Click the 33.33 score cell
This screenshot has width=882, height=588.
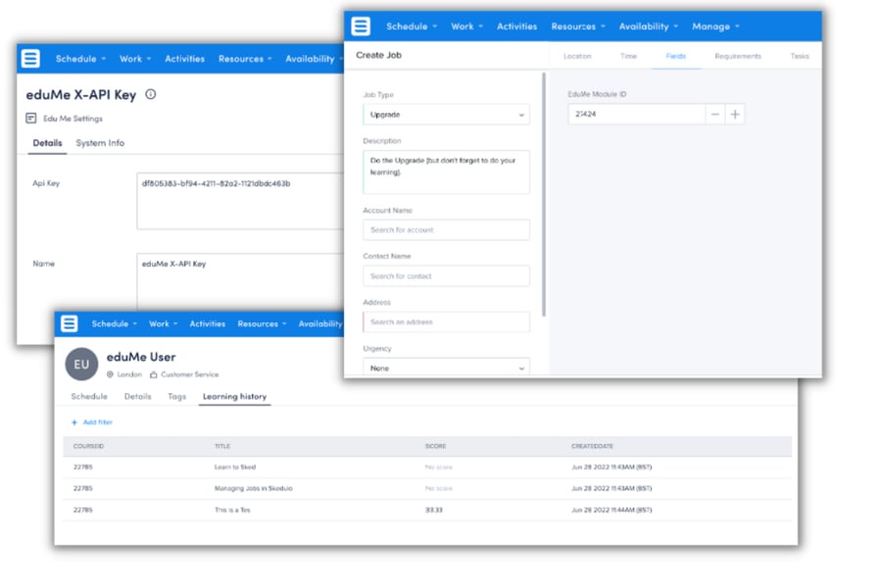[434, 510]
